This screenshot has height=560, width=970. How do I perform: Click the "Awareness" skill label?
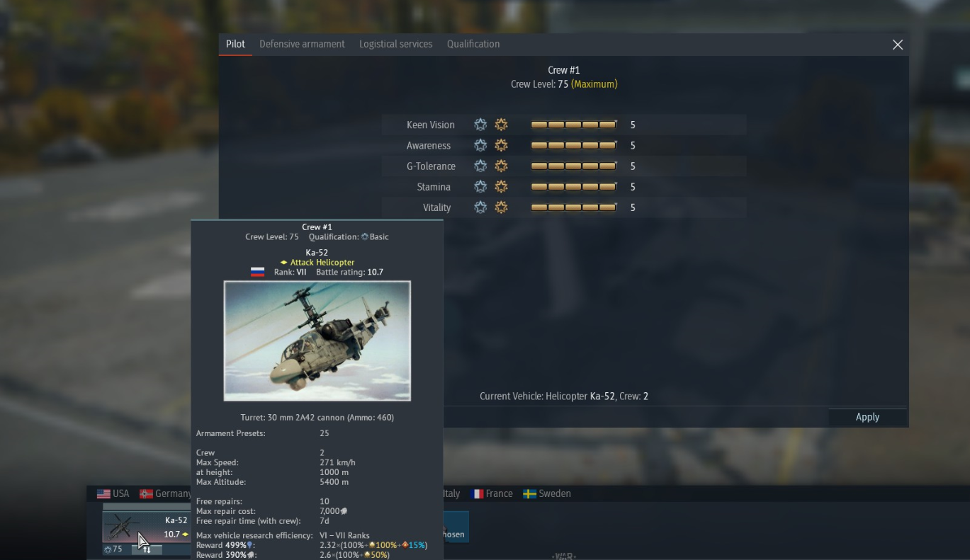point(429,145)
